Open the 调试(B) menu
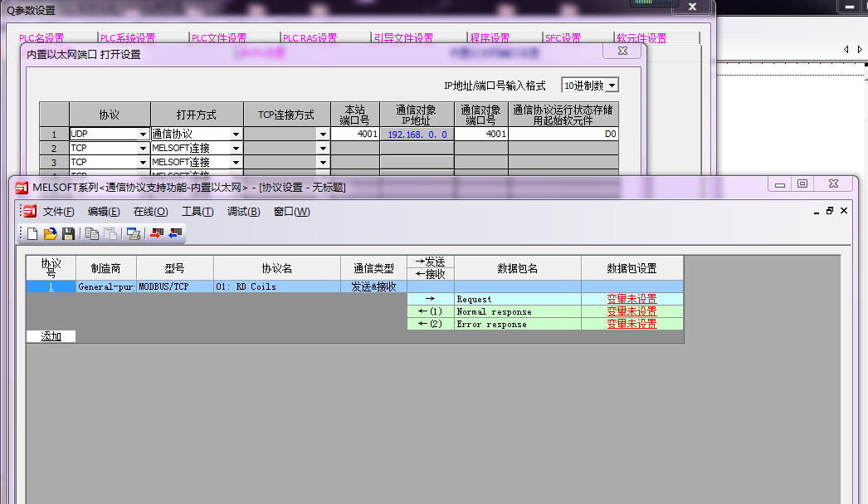Viewport: 868px width, 504px height. (x=243, y=212)
